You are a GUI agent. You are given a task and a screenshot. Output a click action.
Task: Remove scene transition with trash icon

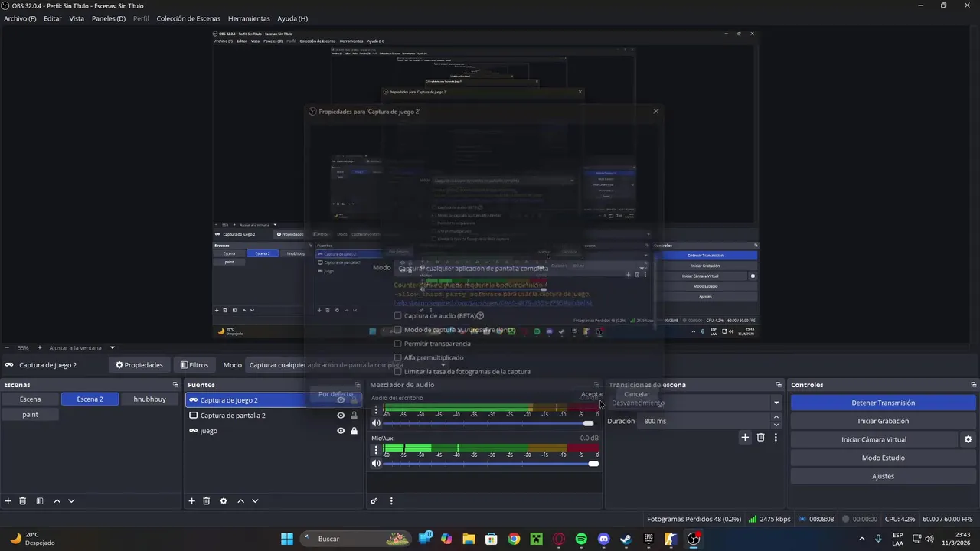tap(760, 437)
